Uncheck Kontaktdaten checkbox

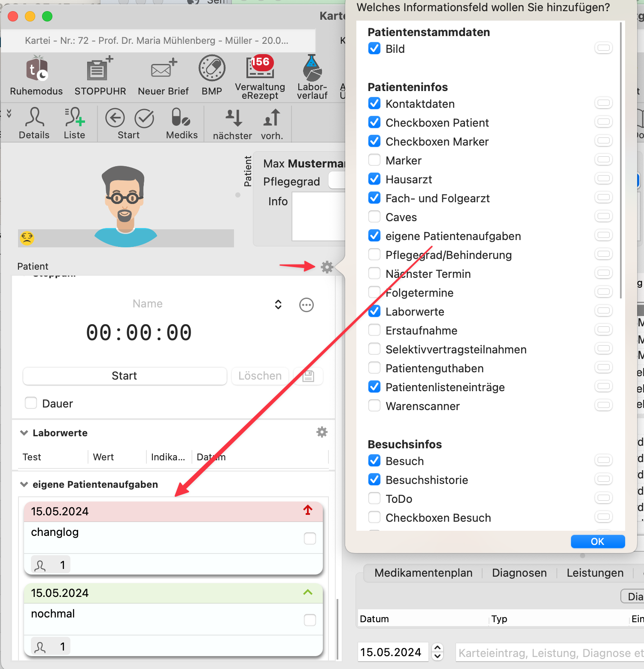tap(374, 103)
